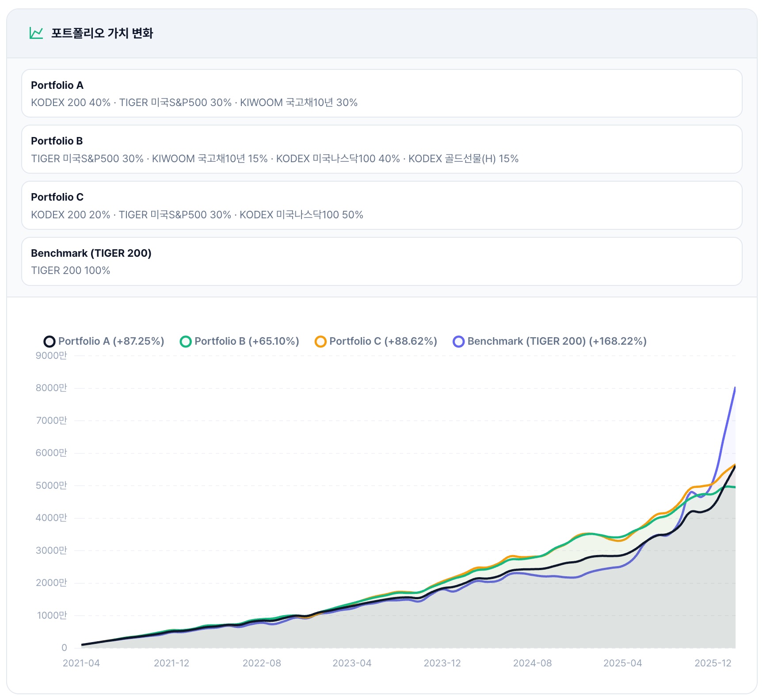Select the Portfolio B card title
Image resolution: width=763 pixels, height=700 pixels.
pos(57,141)
